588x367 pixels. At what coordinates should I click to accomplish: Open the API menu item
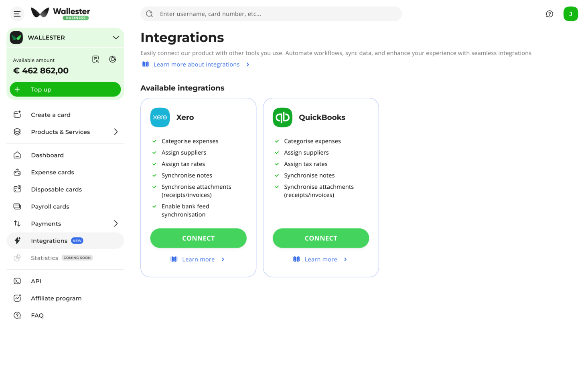36,281
